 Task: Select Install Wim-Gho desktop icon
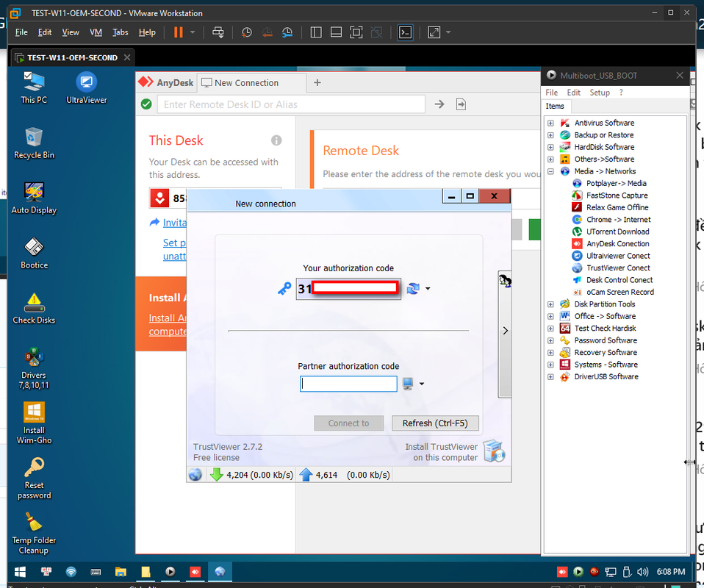point(34,423)
